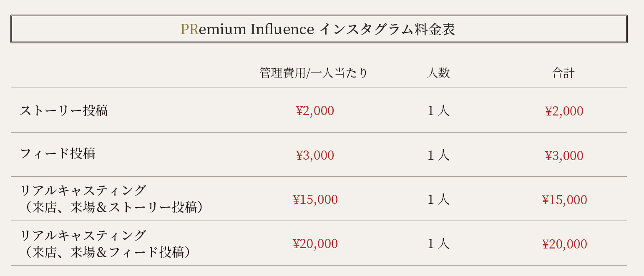This screenshot has width=644, height=276.
Task: Select the ストーリー投稿 row label
Action: coord(63,110)
